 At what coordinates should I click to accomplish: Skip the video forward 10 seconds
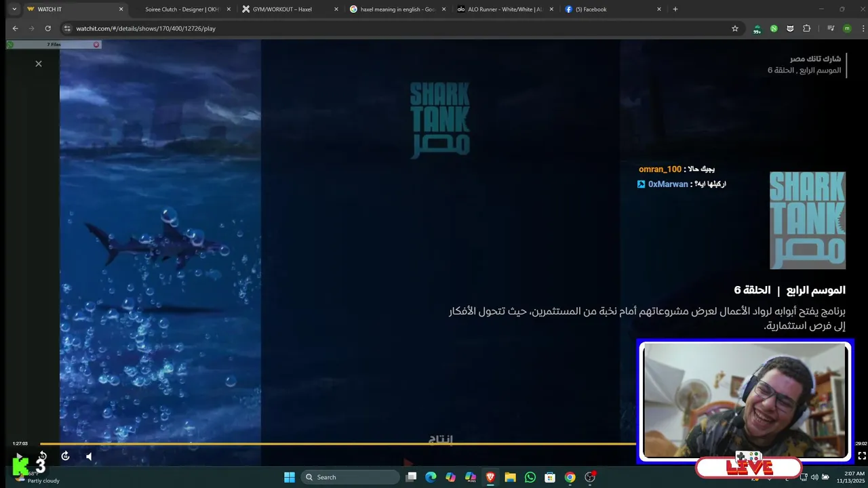coord(65,456)
